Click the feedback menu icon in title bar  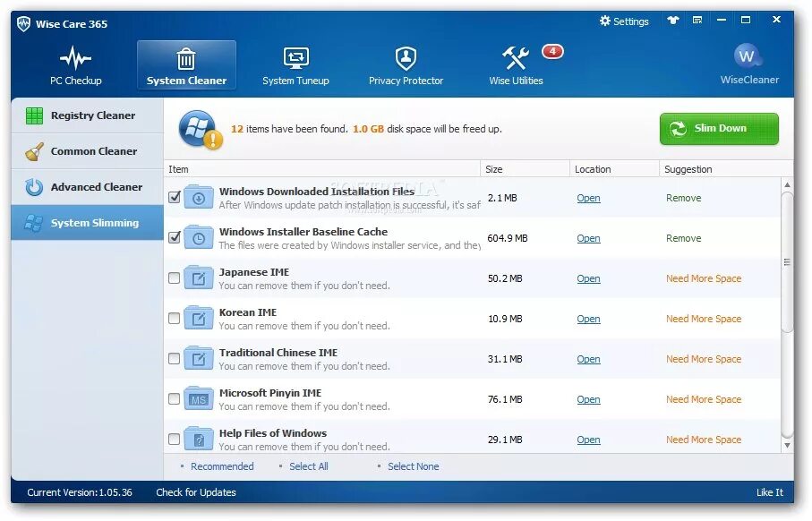(x=697, y=21)
